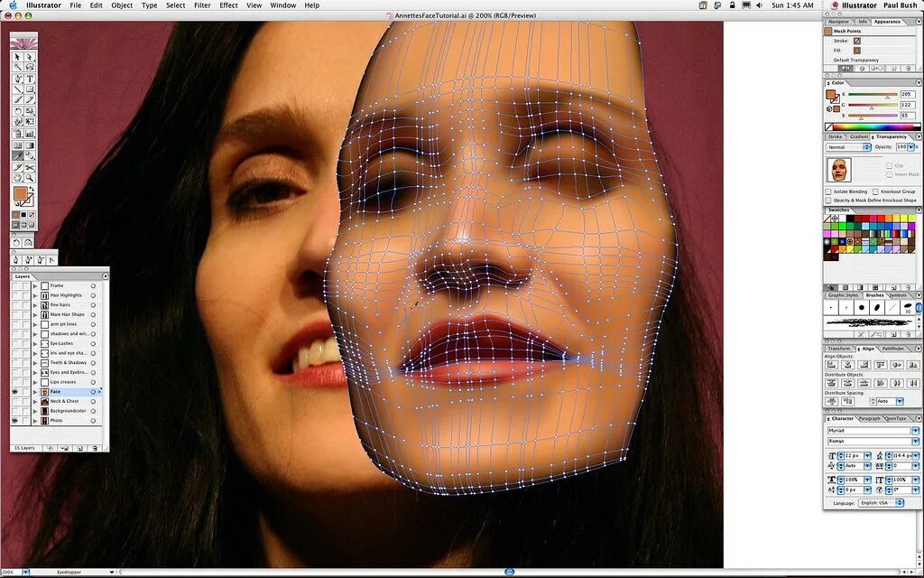This screenshot has height=578, width=924.
Task: Click the swap fill and stroke arrows
Action: (32, 189)
